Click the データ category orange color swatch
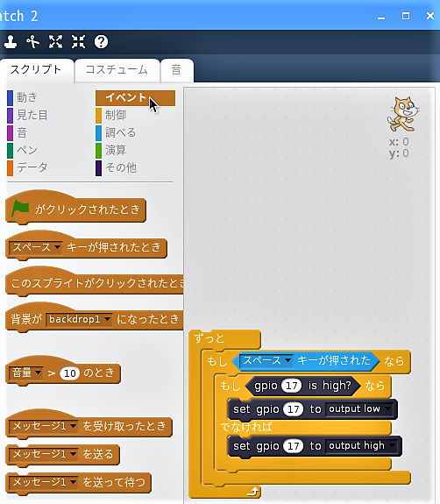The image size is (440, 504). point(10,167)
